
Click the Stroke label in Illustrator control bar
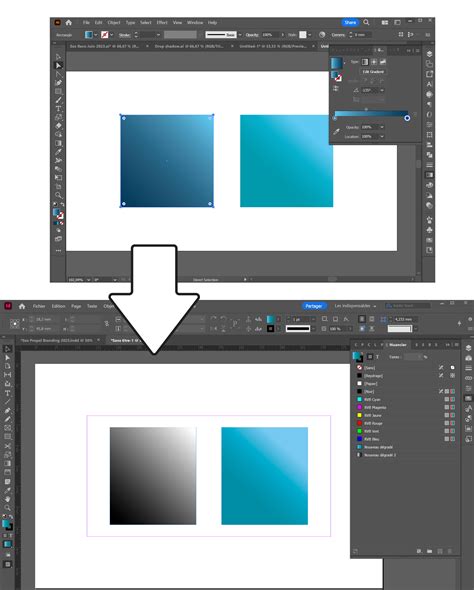click(125, 35)
